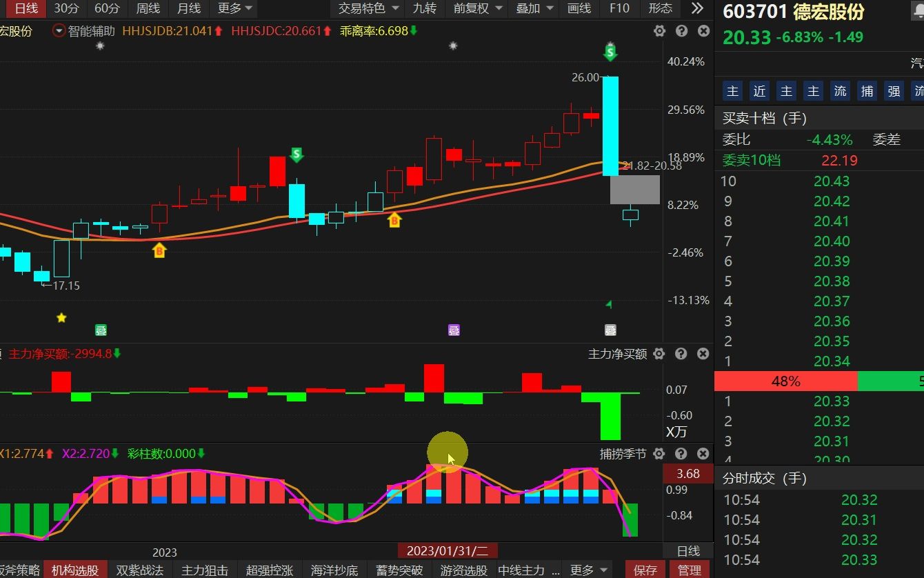Click the 委卖10档 value 22.19
This screenshot has width=924, height=578.
pos(839,160)
